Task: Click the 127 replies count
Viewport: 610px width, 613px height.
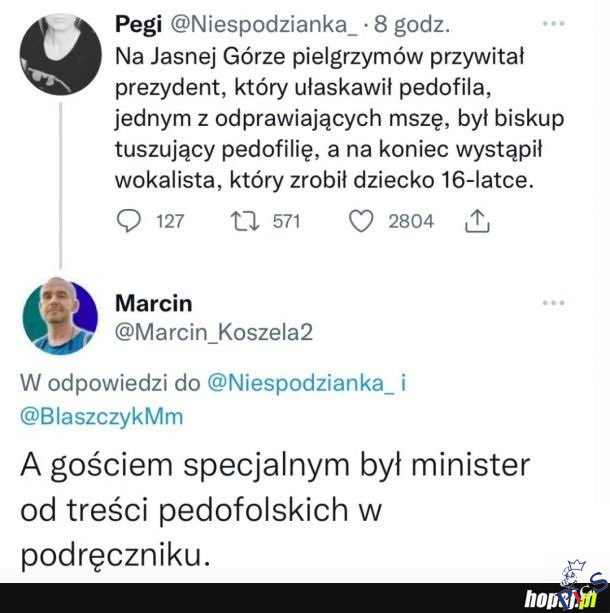Action: (x=171, y=221)
